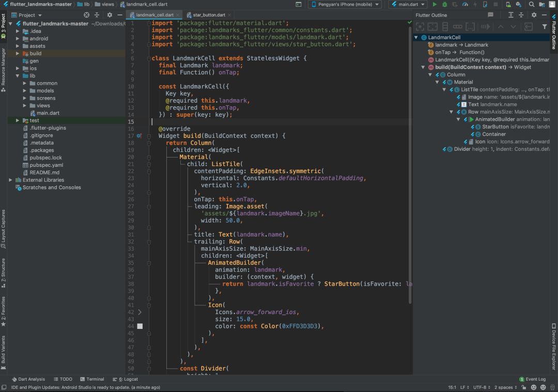
Task: Click the Move Down arrow in Flutter Outline
Action: coord(513,27)
